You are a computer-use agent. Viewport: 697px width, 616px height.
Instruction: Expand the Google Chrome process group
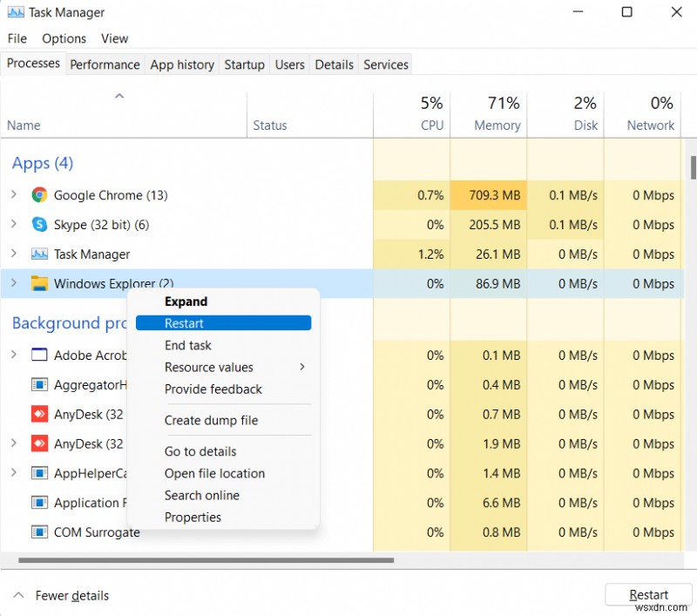point(14,195)
